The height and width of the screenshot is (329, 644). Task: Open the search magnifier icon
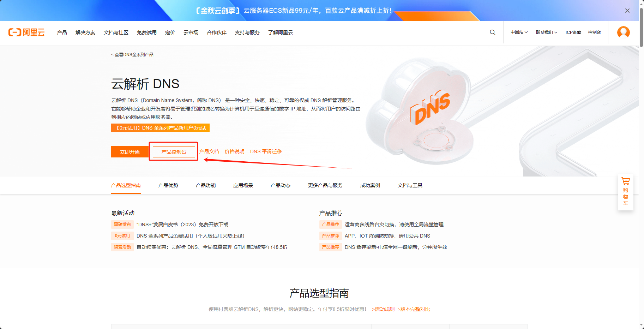pyautogui.click(x=493, y=32)
